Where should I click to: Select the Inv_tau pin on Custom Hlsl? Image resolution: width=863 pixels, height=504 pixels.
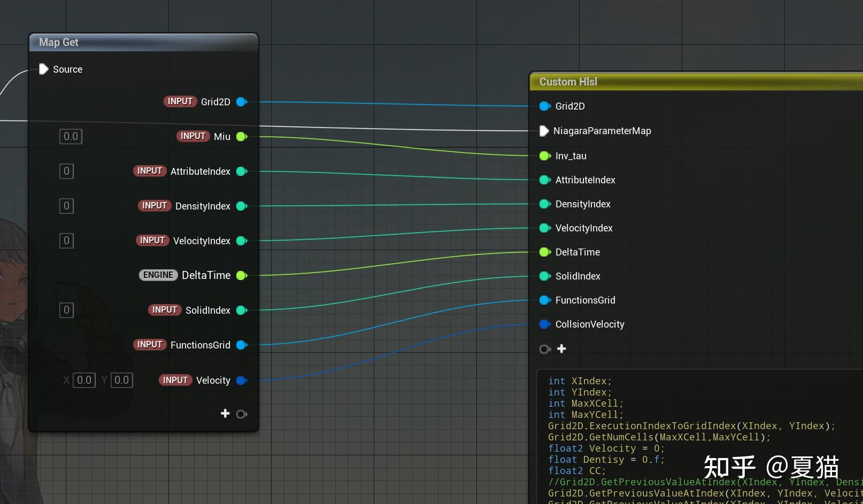pos(545,156)
